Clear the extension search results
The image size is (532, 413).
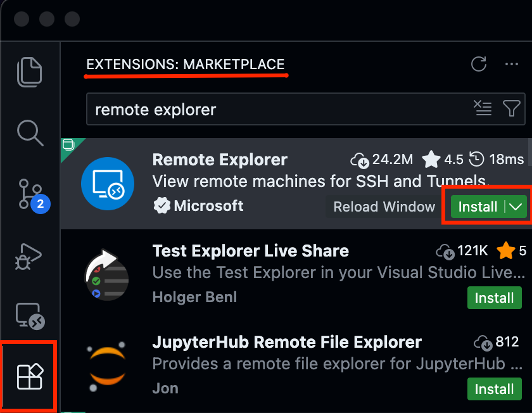[483, 108]
